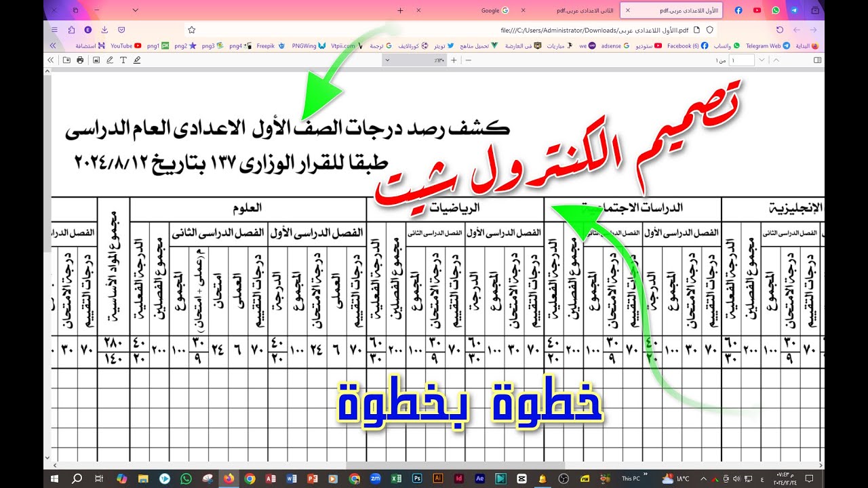Screen dimensions: 868x488
Task: Open Firefox View icon in tab bar
Action: click(x=815, y=10)
